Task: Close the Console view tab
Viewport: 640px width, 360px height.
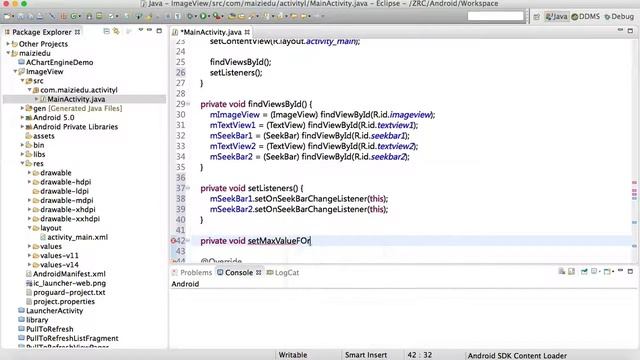Action: pos(259,272)
